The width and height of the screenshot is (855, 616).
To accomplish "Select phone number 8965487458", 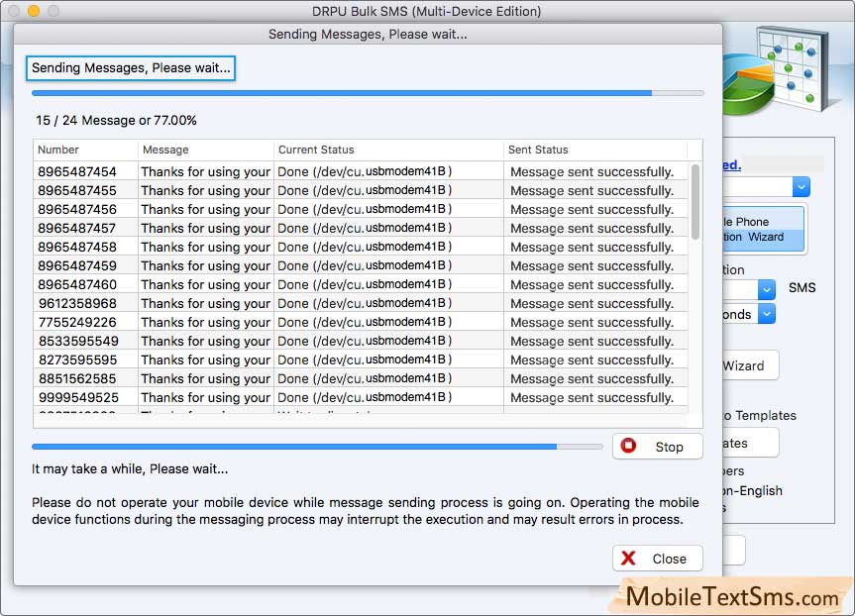I will click(77, 247).
